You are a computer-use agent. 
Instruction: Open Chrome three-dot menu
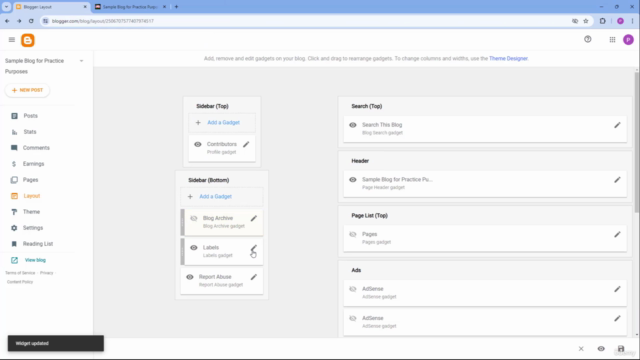(632, 21)
